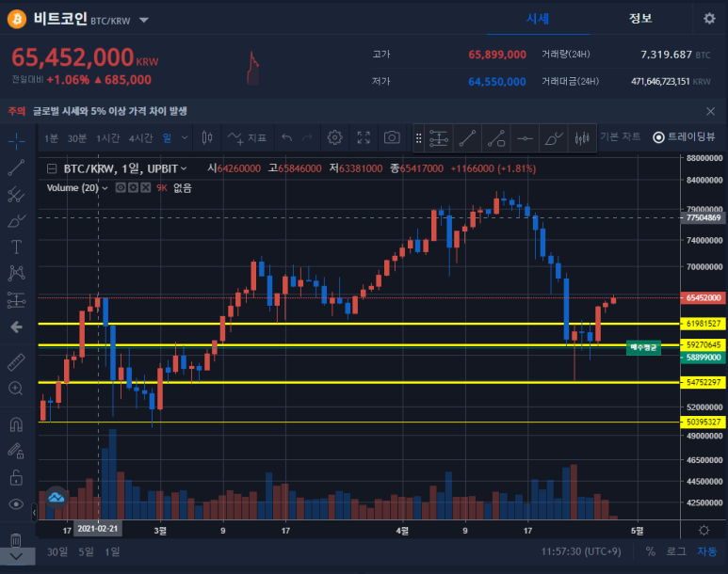Select the pitchfork drawing tool
The height and width of the screenshot is (574, 728).
point(16,195)
